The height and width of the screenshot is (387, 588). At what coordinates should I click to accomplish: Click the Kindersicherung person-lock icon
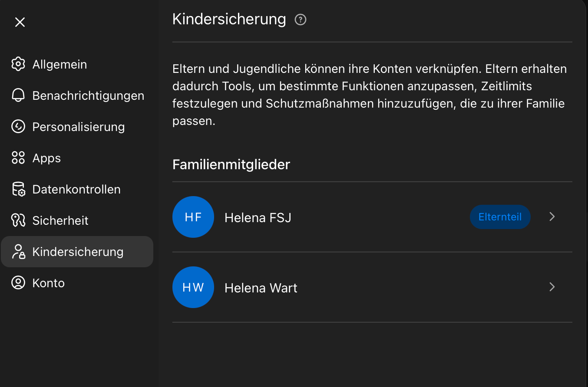click(x=18, y=252)
